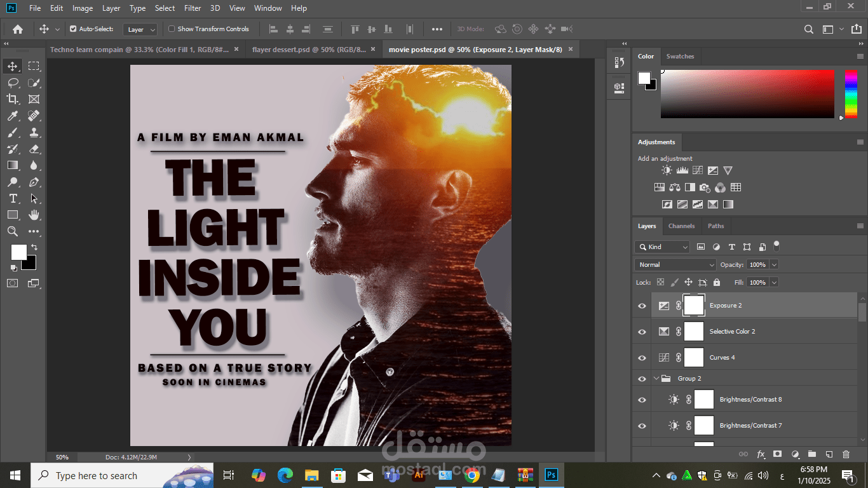Open the Filter menu
Screen dimensions: 868x488
coord(193,8)
